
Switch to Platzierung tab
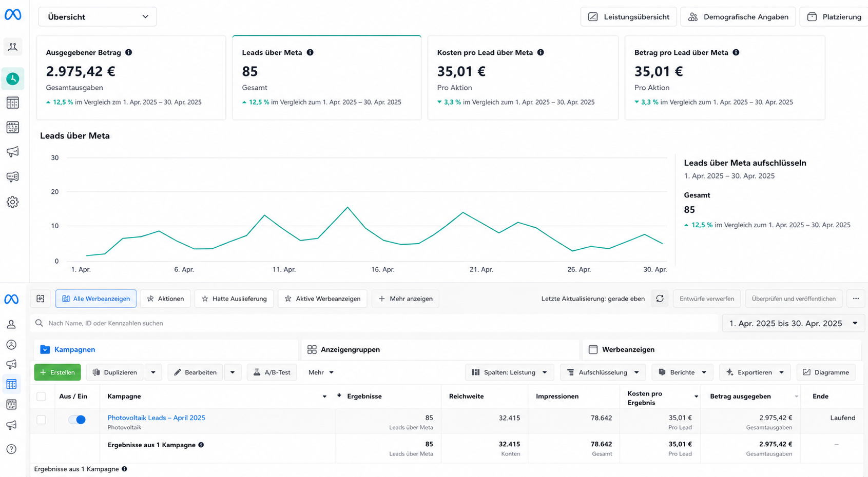[835, 17]
